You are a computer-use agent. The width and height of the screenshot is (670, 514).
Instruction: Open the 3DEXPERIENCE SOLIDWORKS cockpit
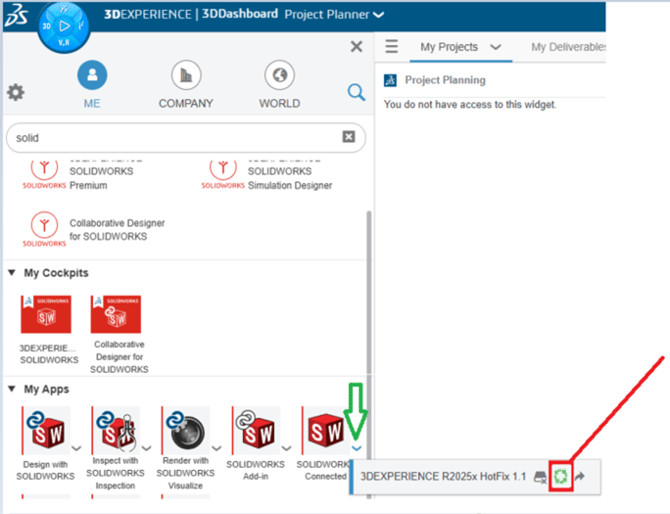[x=46, y=314]
